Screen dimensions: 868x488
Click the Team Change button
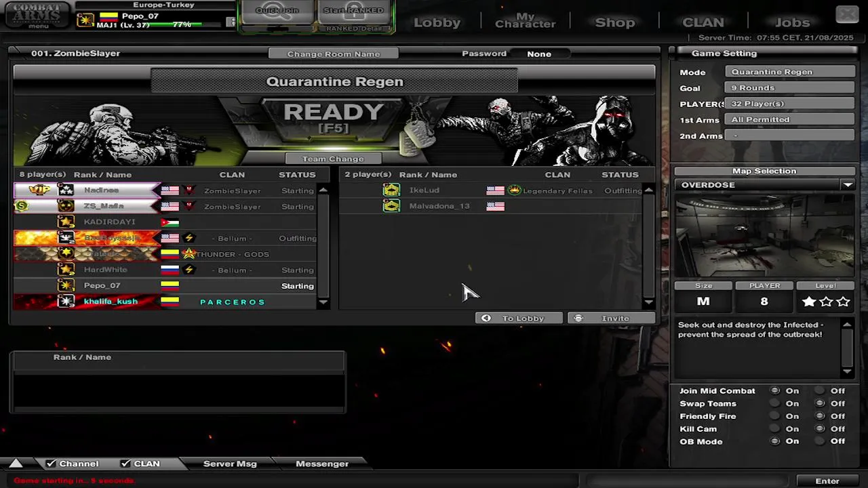pos(333,159)
